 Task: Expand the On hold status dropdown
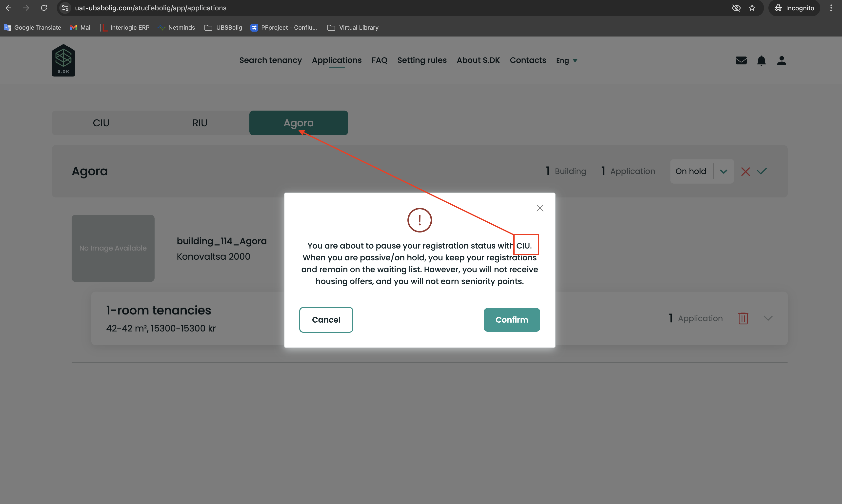point(702,171)
